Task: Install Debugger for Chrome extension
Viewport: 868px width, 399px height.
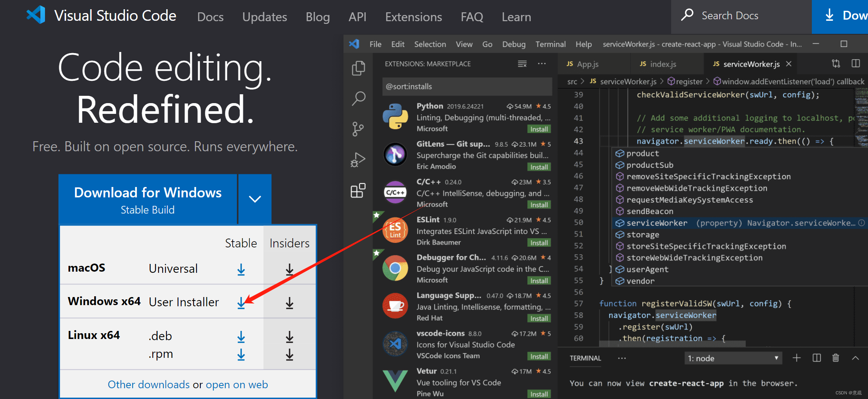Action: tap(539, 281)
